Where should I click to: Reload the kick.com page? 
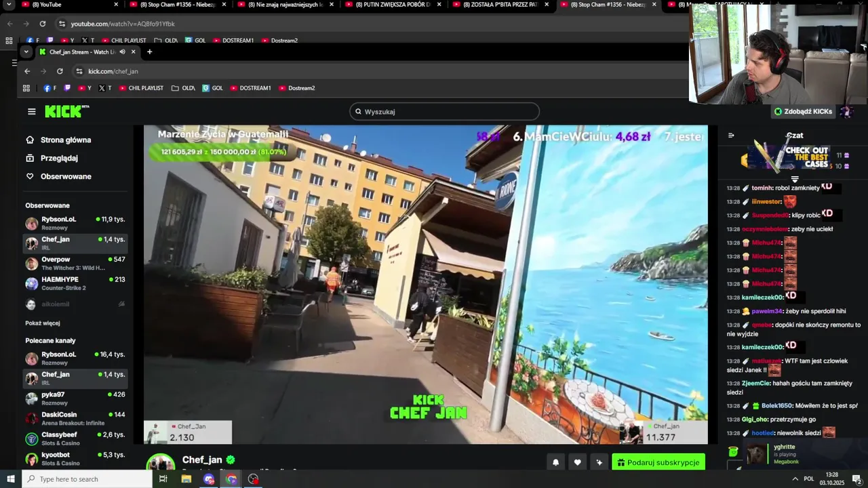[60, 71]
